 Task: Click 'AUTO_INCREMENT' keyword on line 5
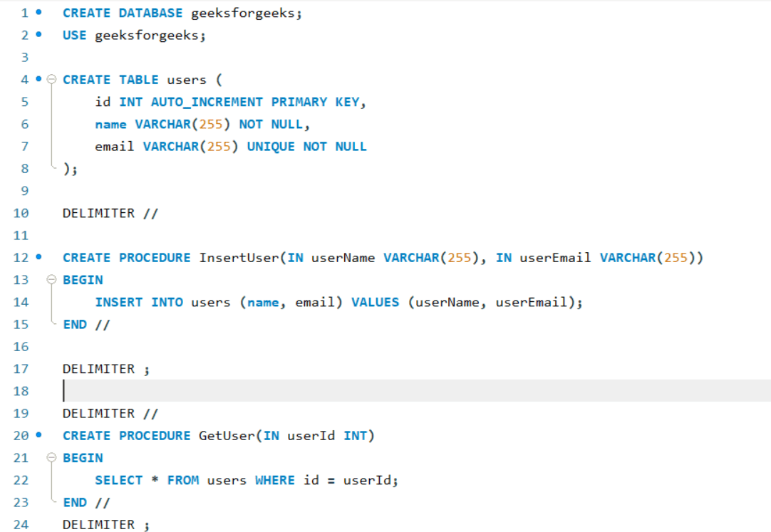[x=207, y=102]
